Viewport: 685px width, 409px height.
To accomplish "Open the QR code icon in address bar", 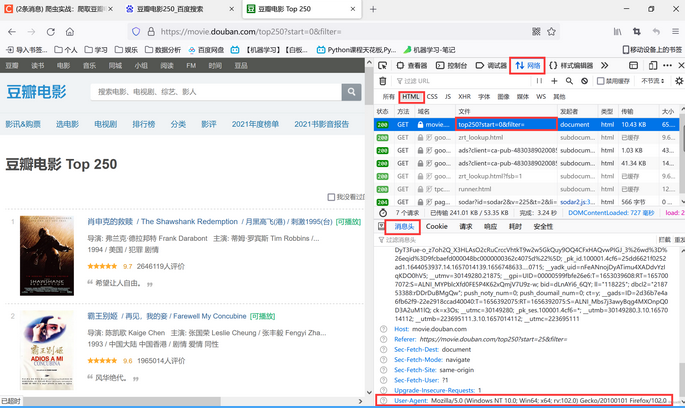I will [x=536, y=31].
